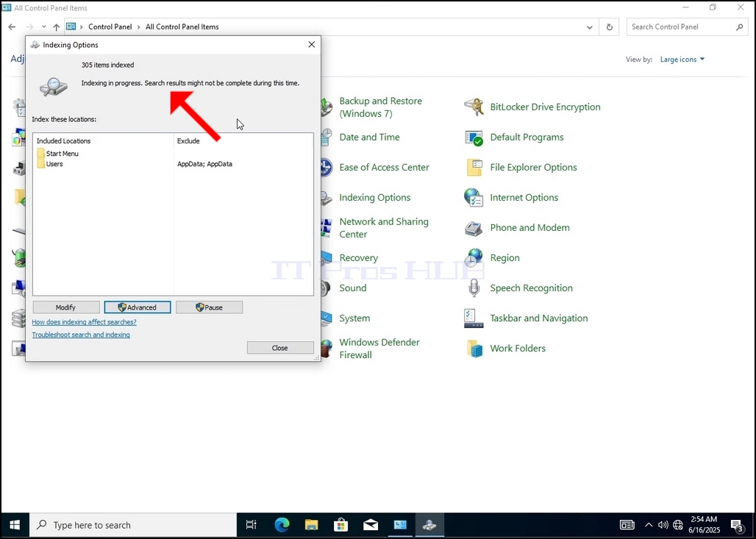Open File Explorer from the taskbar
Image resolution: width=756 pixels, height=539 pixels.
click(x=312, y=525)
